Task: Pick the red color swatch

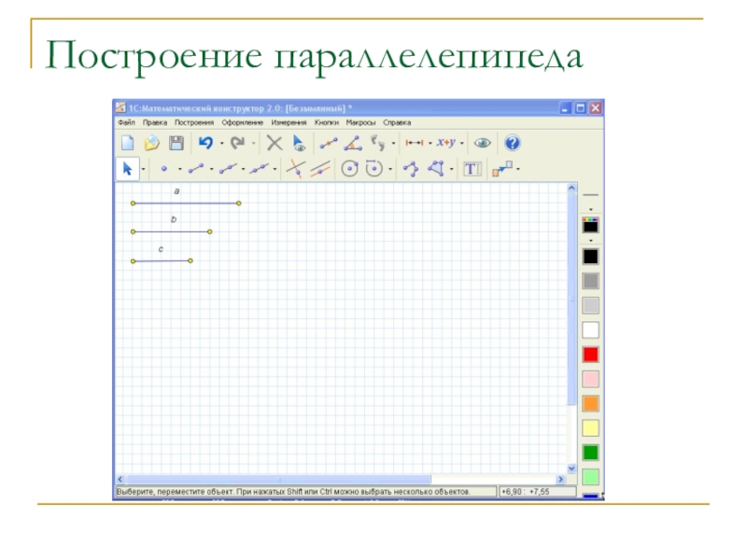Action: [x=591, y=355]
